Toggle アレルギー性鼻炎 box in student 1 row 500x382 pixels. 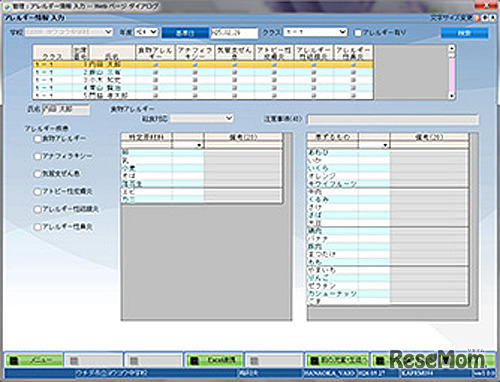(x=353, y=64)
